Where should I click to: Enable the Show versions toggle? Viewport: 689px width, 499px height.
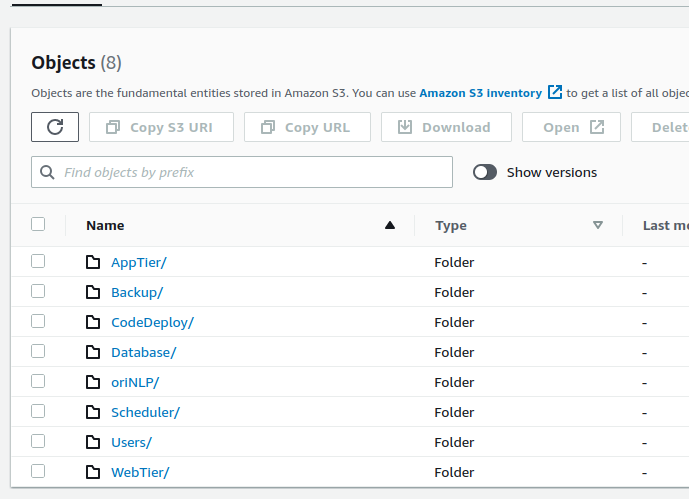(x=485, y=172)
